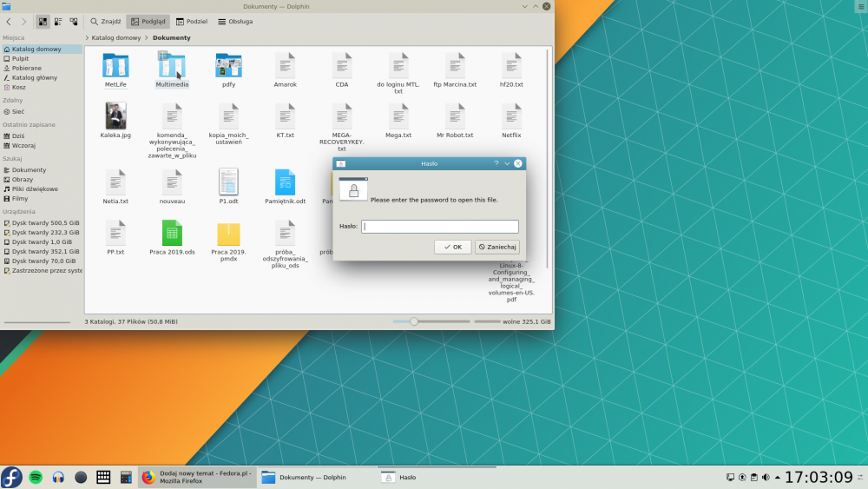Screen dimensions: 868x489
Task: Select MEGA-RECOVERYKEY.txt file
Action: click(x=341, y=128)
